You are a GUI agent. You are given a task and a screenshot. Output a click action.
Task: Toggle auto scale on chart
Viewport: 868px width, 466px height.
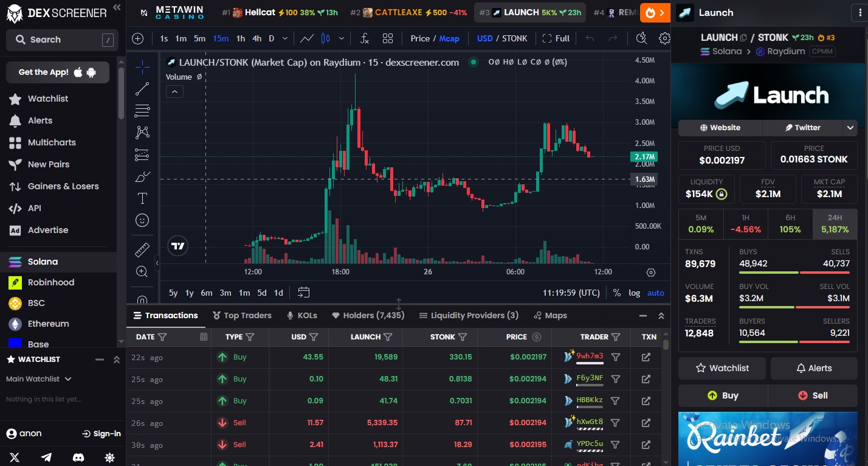(656, 293)
